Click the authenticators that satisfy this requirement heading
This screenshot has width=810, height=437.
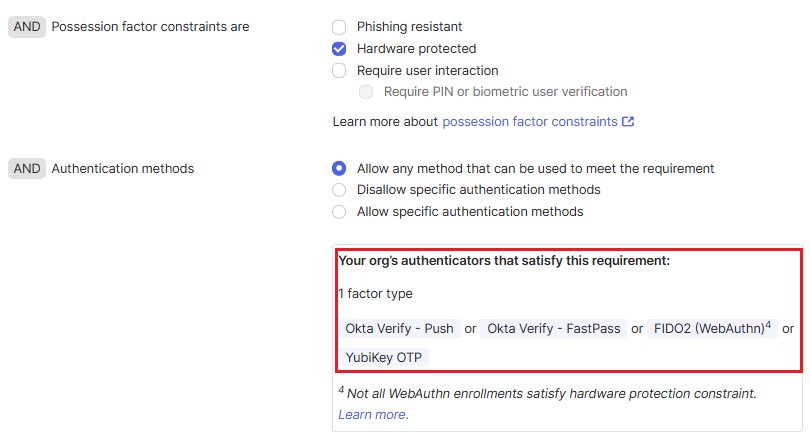tap(503, 261)
